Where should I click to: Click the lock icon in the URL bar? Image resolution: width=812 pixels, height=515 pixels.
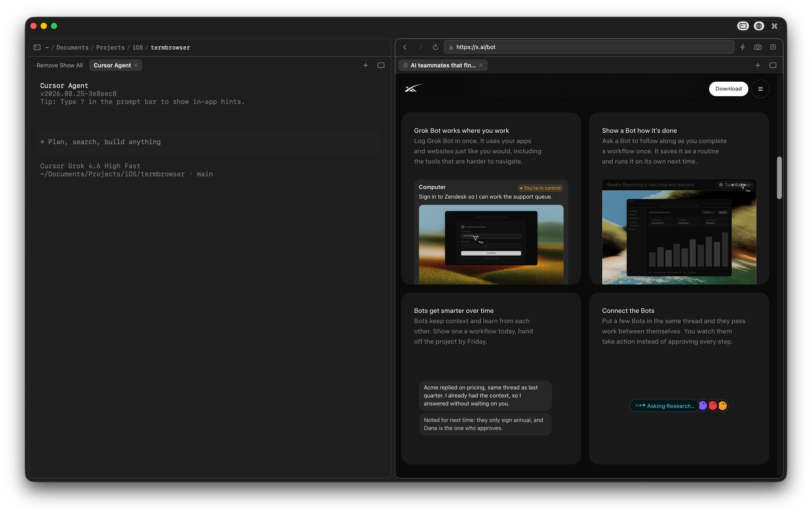point(451,47)
